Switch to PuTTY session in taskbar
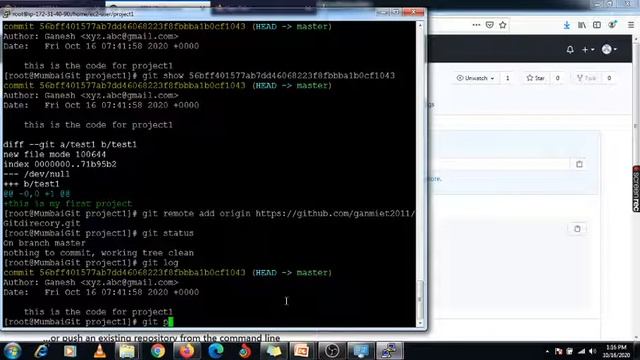Screen dimensions: 640x360 click(389, 351)
